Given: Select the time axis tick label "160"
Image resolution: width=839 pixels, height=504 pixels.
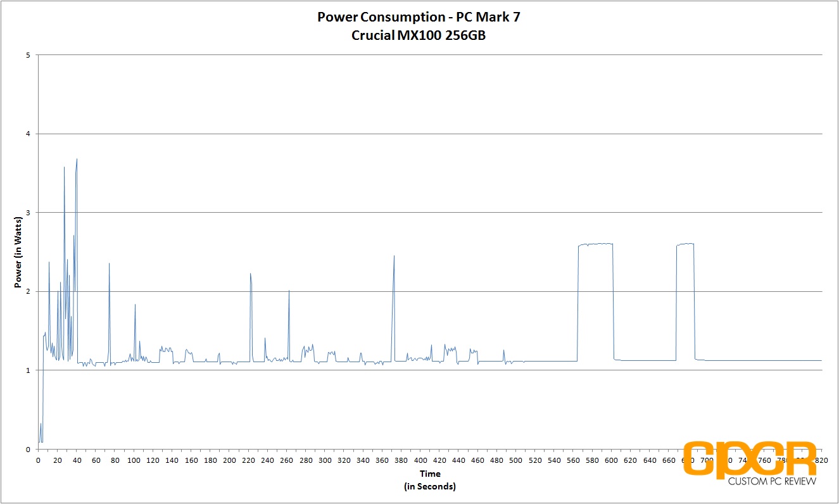Looking at the screenshot, I should [x=191, y=460].
